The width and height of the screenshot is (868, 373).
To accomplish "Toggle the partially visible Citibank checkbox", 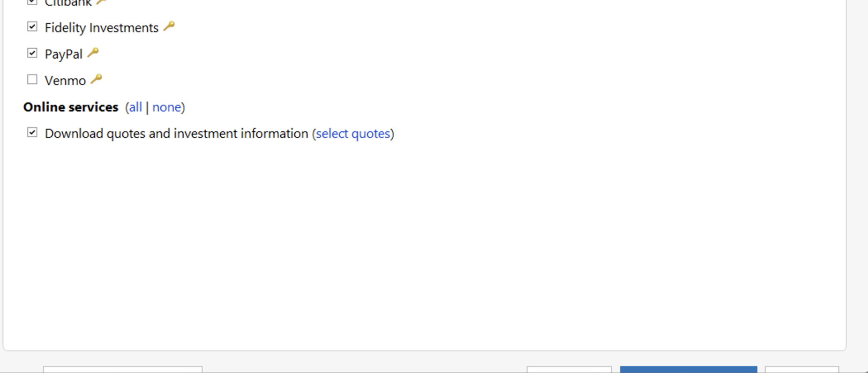I will tap(32, 2).
